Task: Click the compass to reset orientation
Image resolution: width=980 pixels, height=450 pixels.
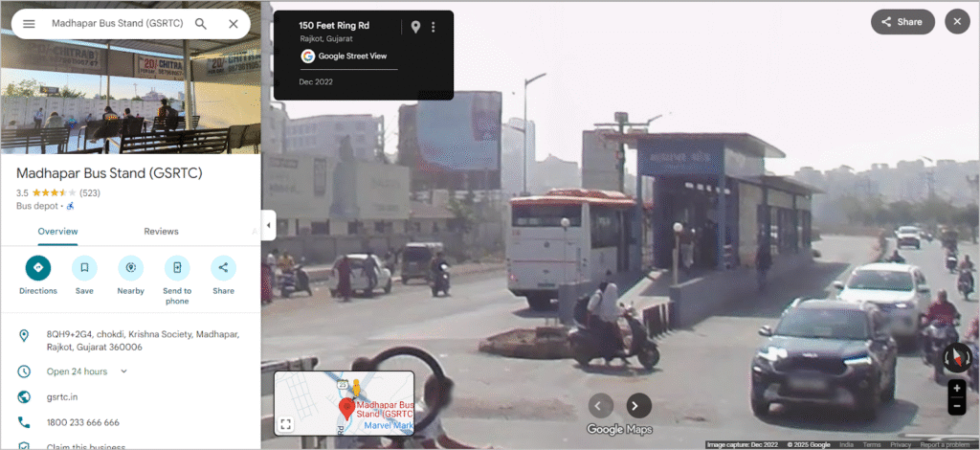Action: pyautogui.click(x=956, y=358)
